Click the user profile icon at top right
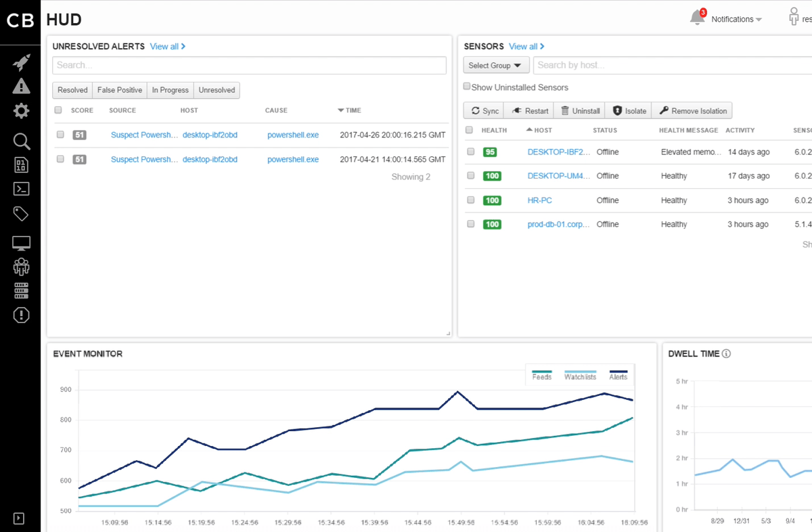This screenshot has height=532, width=812. tap(794, 17)
